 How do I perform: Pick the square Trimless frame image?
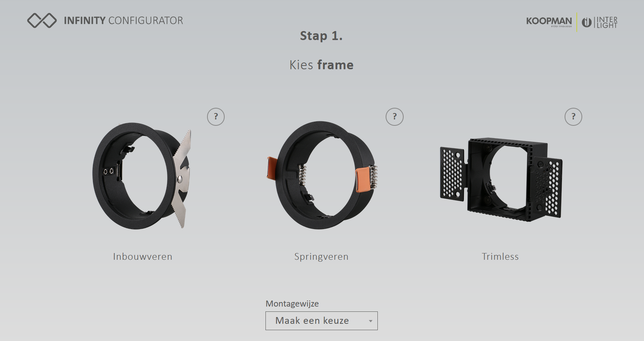coord(501,180)
